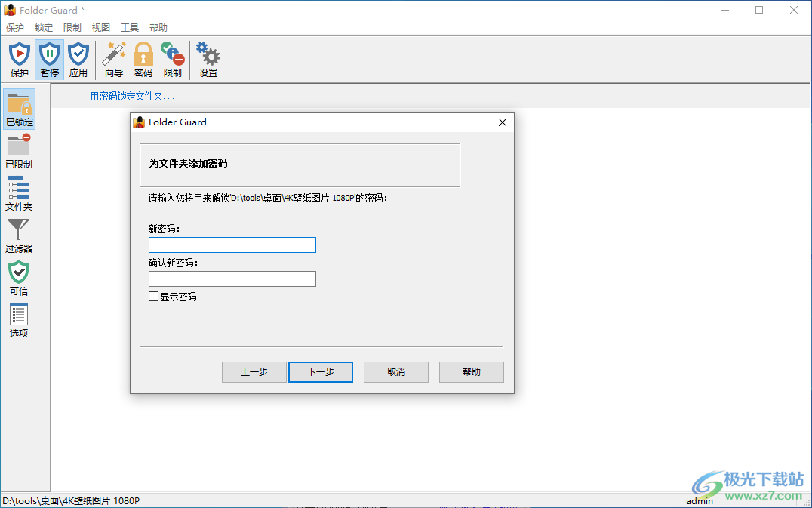Click the Folder Guard dialog title icon
Viewport: 812px width, 508px height.
(x=139, y=122)
